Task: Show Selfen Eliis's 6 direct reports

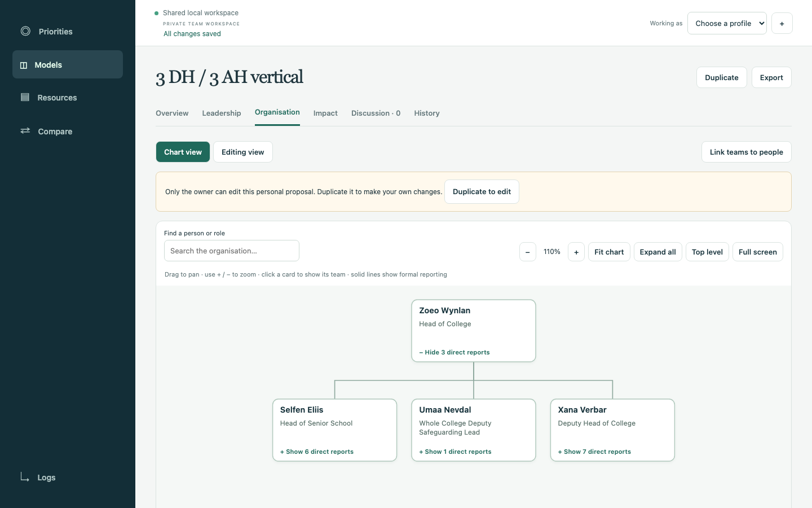Action: coord(317,452)
